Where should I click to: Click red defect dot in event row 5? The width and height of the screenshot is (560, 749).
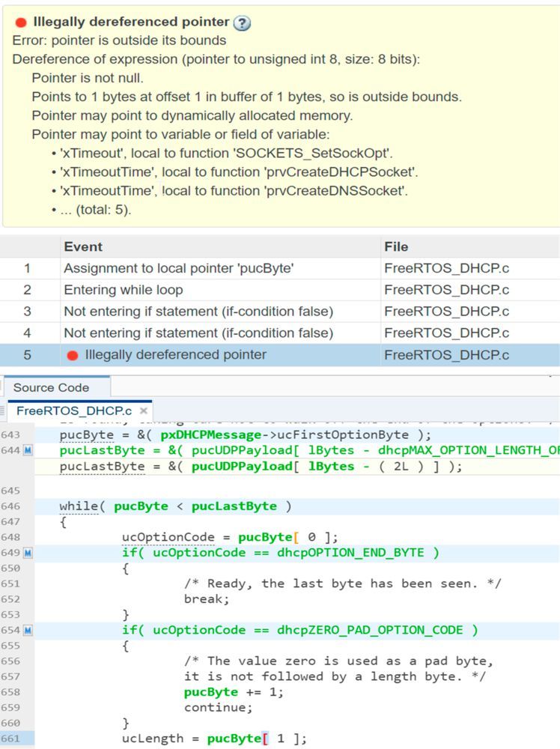pyautogui.click(x=73, y=355)
